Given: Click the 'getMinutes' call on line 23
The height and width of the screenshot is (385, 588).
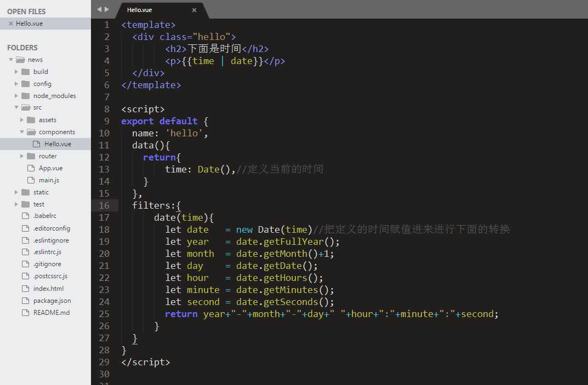Looking at the screenshot, I should coord(291,290).
